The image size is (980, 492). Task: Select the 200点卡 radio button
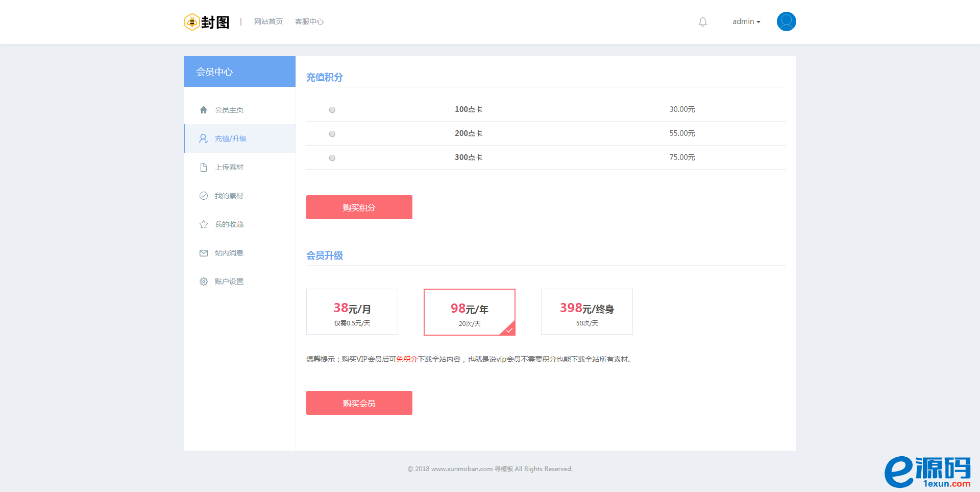pyautogui.click(x=332, y=134)
